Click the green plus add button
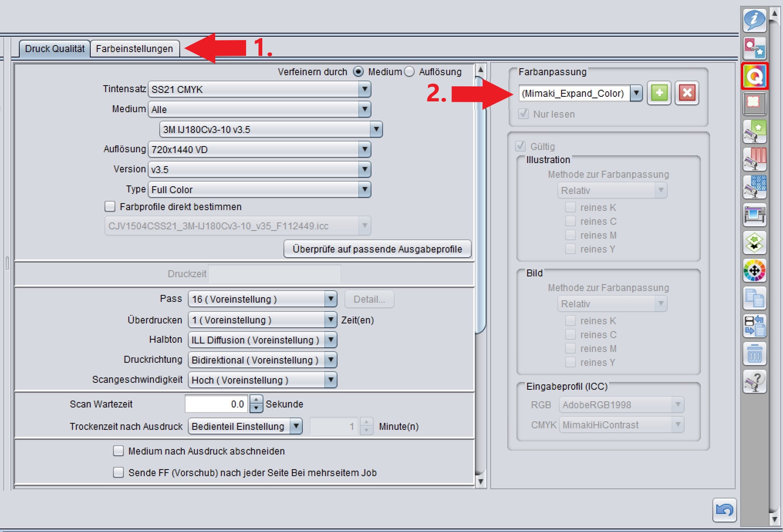Screen dimensions: 783x532 659,93
